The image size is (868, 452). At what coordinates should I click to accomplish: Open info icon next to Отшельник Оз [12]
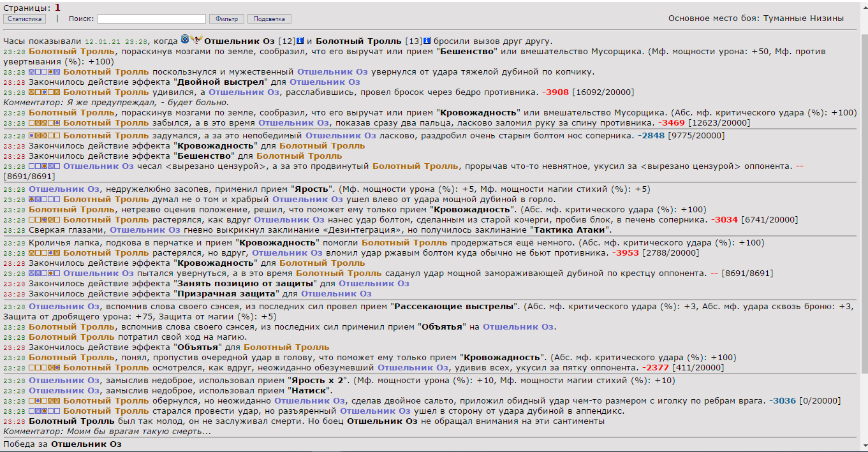tap(300, 41)
